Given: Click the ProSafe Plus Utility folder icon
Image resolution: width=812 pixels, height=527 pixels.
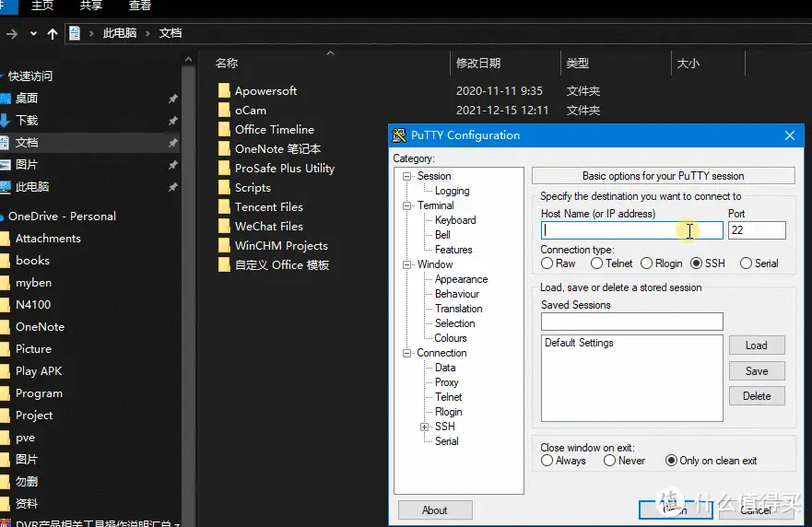Looking at the screenshot, I should tap(224, 168).
